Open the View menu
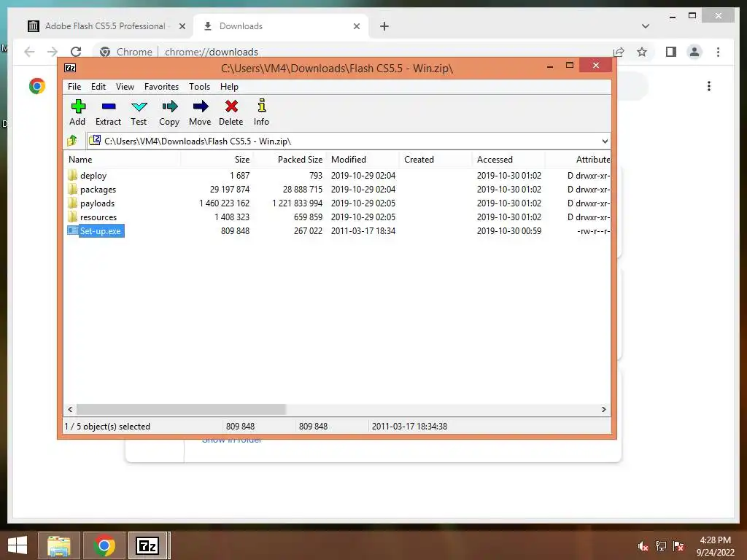 coord(125,87)
